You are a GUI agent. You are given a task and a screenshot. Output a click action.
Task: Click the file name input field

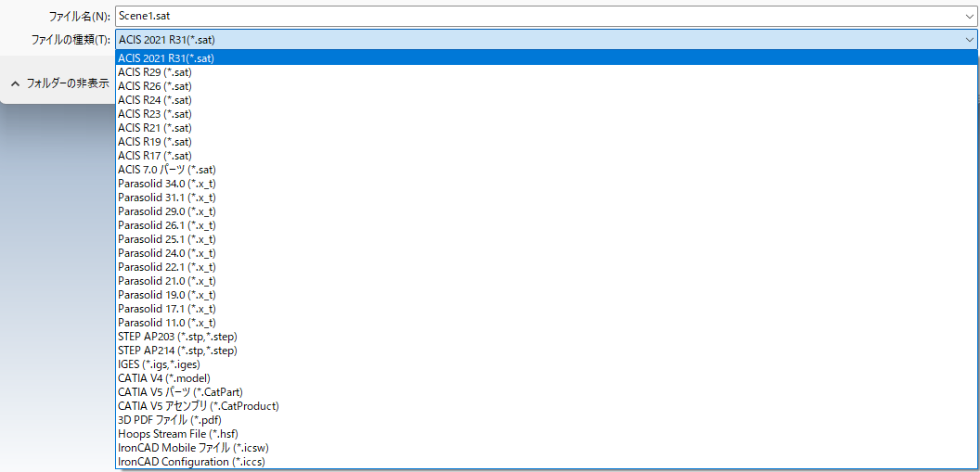click(538, 16)
